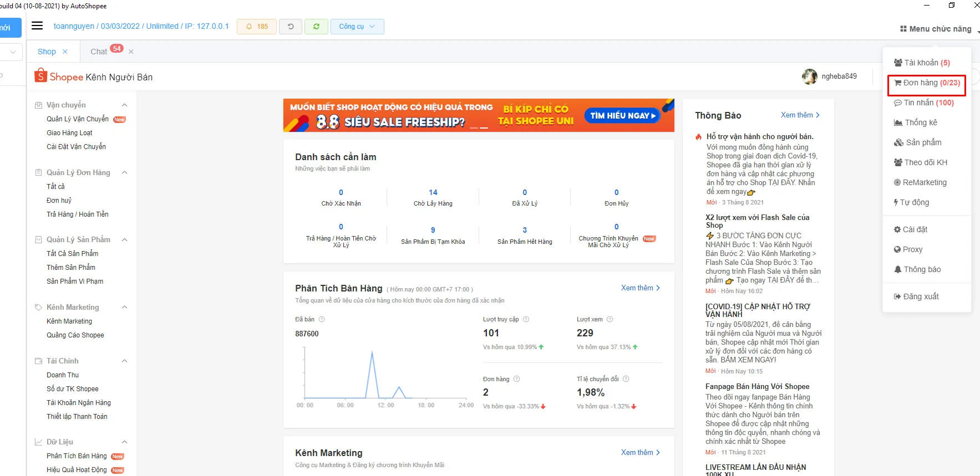Click the info icon next to Lượt truy cập
The height and width of the screenshot is (476, 980).
526,319
